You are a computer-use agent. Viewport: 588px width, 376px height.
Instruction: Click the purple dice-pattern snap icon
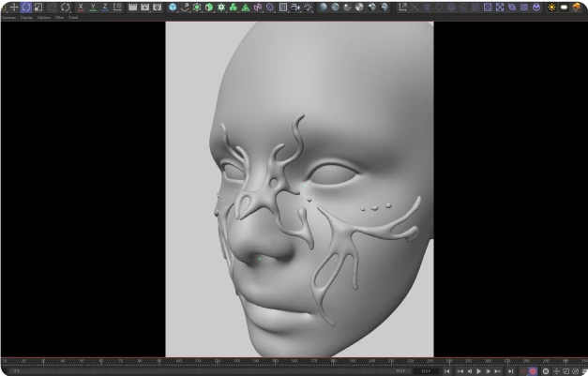click(x=488, y=8)
